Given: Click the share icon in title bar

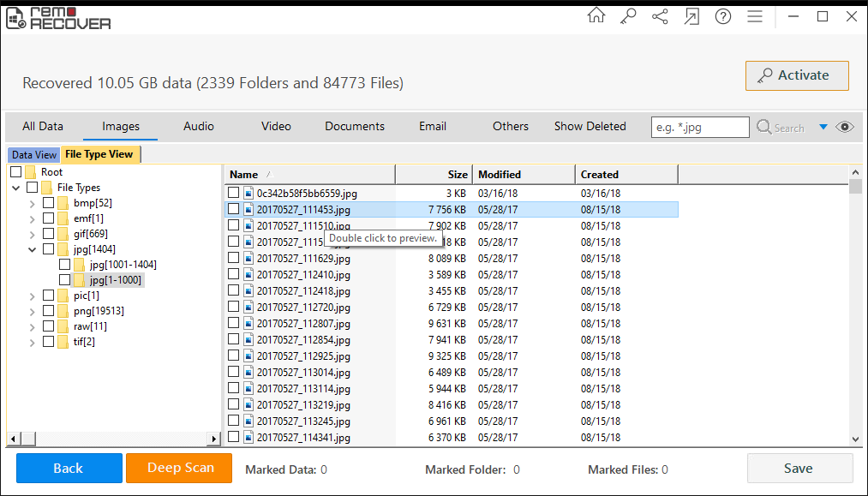Looking at the screenshot, I should (660, 16).
